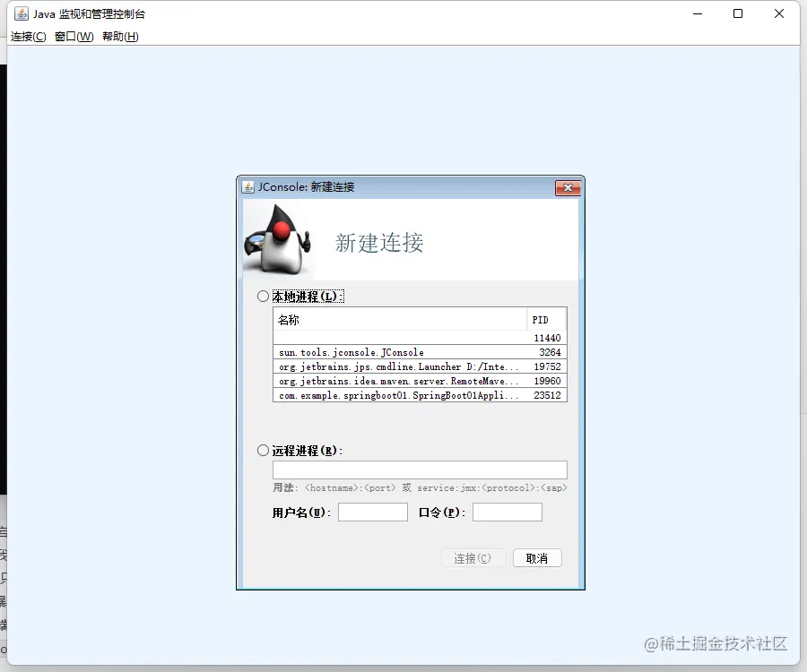Image resolution: width=807 pixels, height=672 pixels.
Task: Select the sun.tools.jconsole.JConsole process row
Action: tap(420, 352)
